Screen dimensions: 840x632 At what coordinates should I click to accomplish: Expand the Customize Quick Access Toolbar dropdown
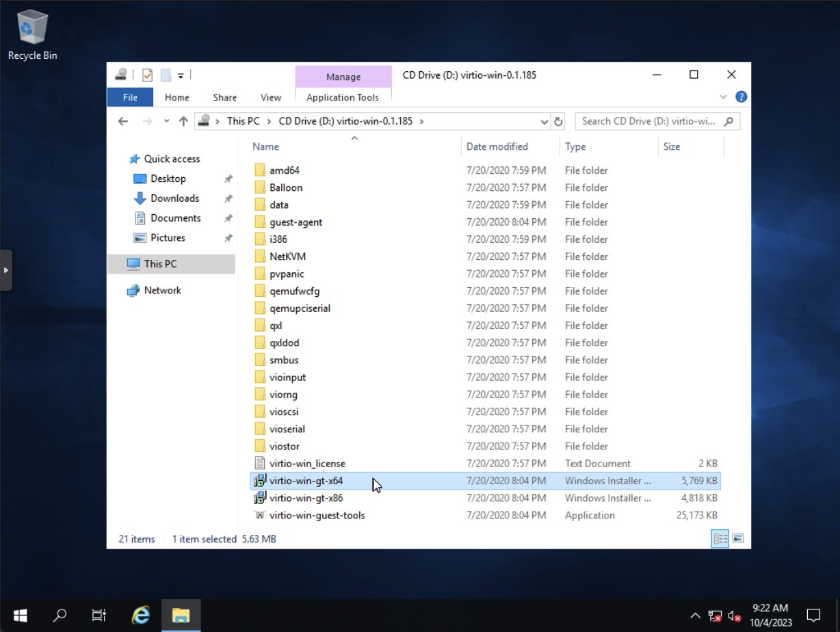click(x=180, y=75)
